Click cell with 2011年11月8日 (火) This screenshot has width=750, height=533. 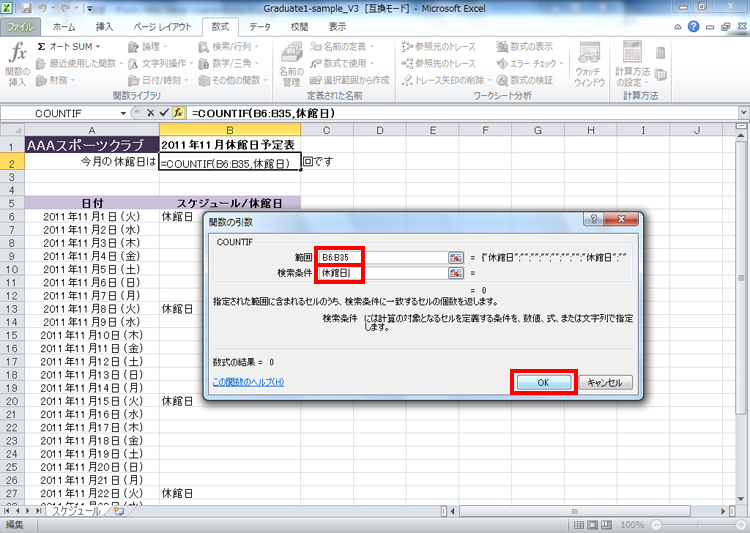coord(92,309)
